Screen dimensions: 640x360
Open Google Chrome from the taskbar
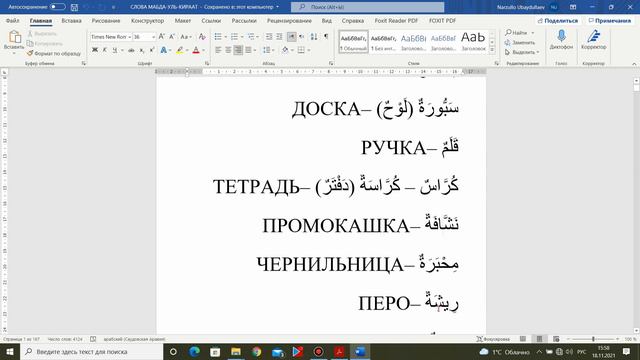click(256, 351)
